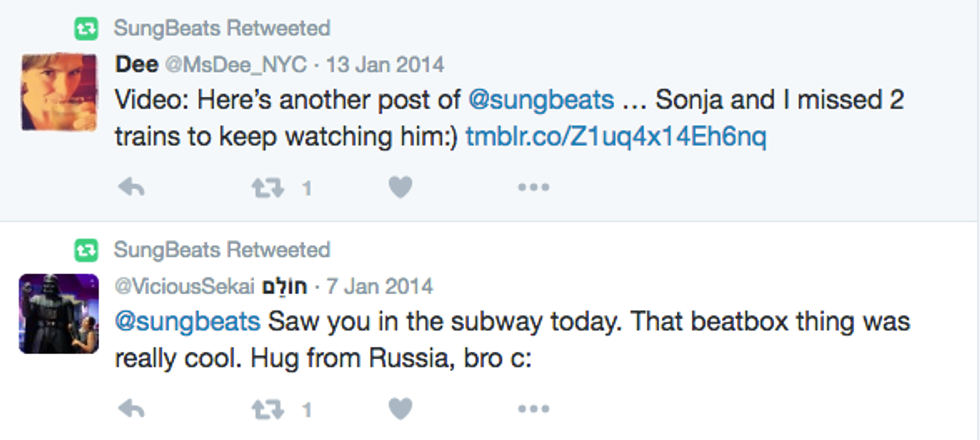This screenshot has width=980, height=440.
Task: Open more options on ViciousSekai's tweet
Action: tap(533, 408)
